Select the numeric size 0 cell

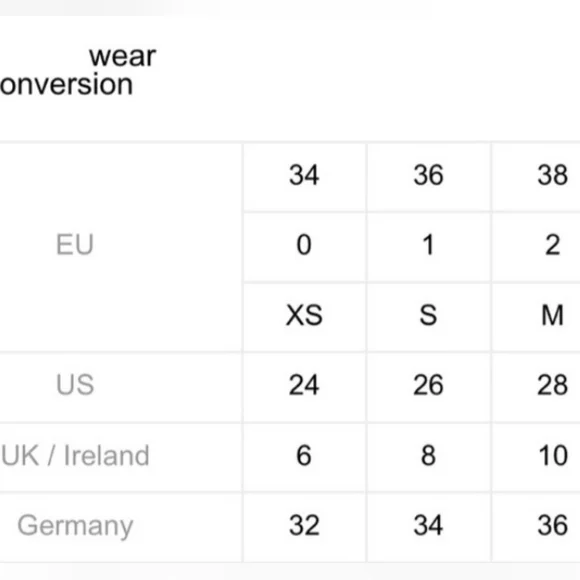pos(304,245)
